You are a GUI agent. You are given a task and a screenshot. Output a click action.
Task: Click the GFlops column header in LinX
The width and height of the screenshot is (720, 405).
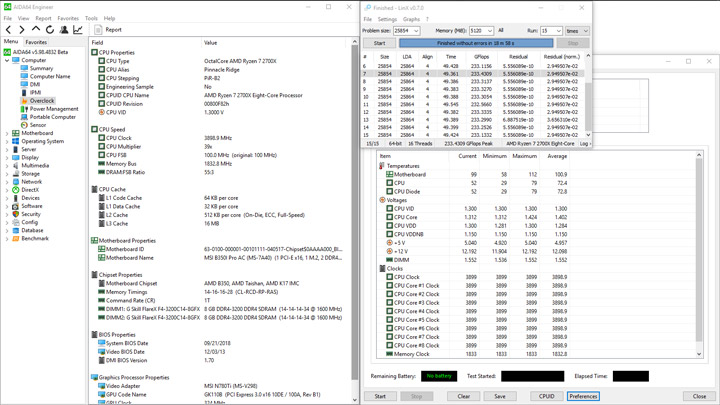(x=481, y=57)
